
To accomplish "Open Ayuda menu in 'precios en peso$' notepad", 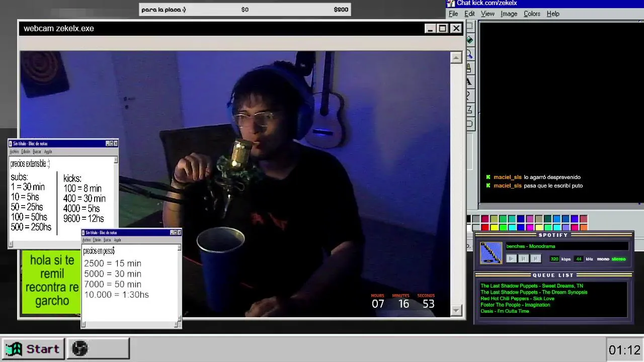I will (x=117, y=240).
